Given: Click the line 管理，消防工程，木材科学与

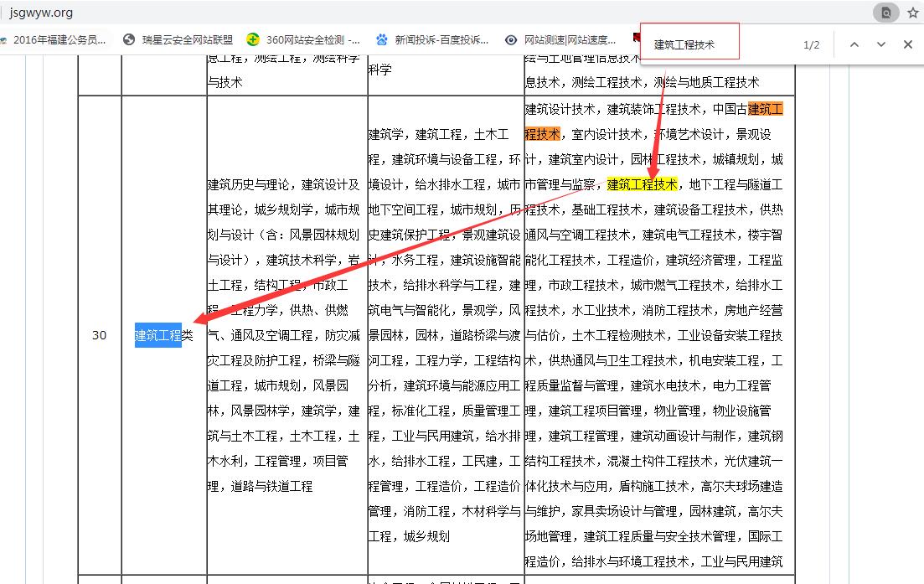Looking at the screenshot, I should 444,511.
